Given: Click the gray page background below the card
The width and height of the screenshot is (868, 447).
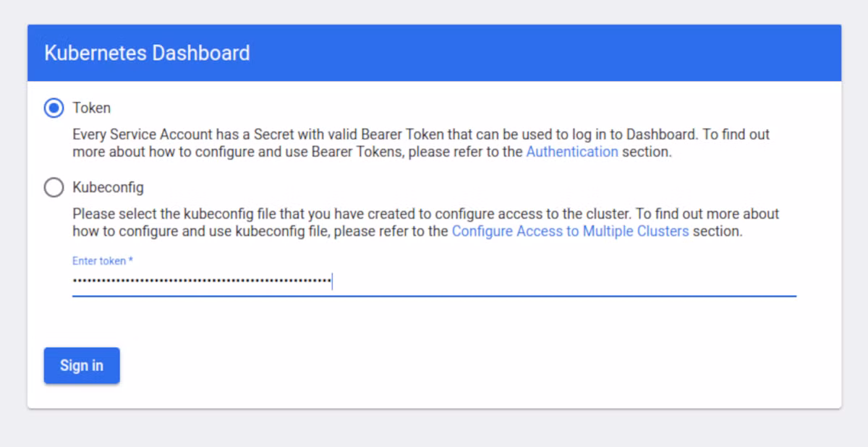Looking at the screenshot, I should [434, 428].
